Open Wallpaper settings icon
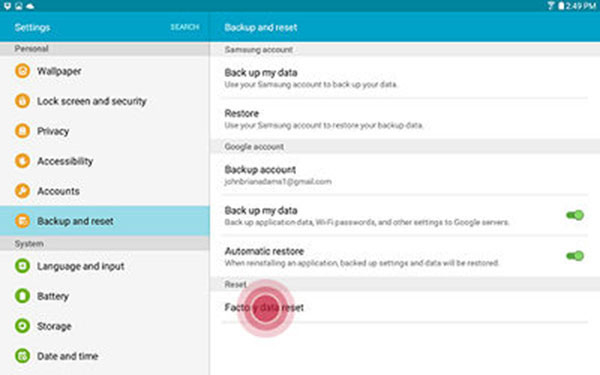Image resolution: width=600 pixels, height=375 pixels. [x=22, y=71]
